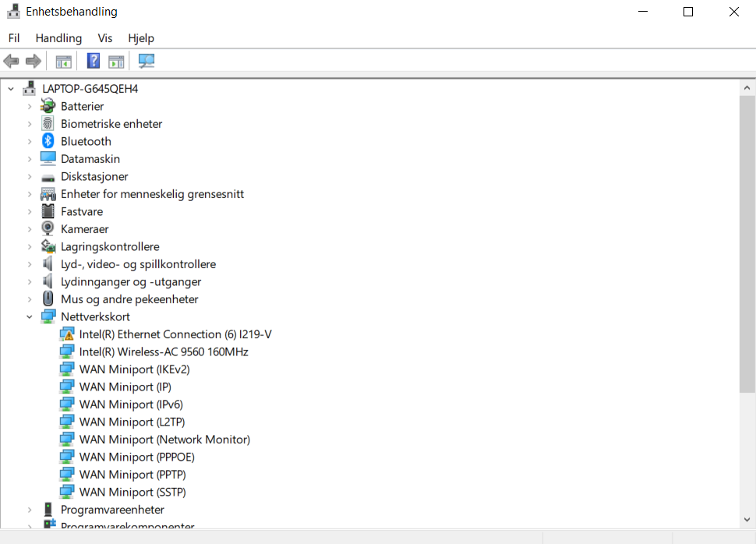Click the show/hide action pane icon
756x544 pixels.
pos(116,62)
